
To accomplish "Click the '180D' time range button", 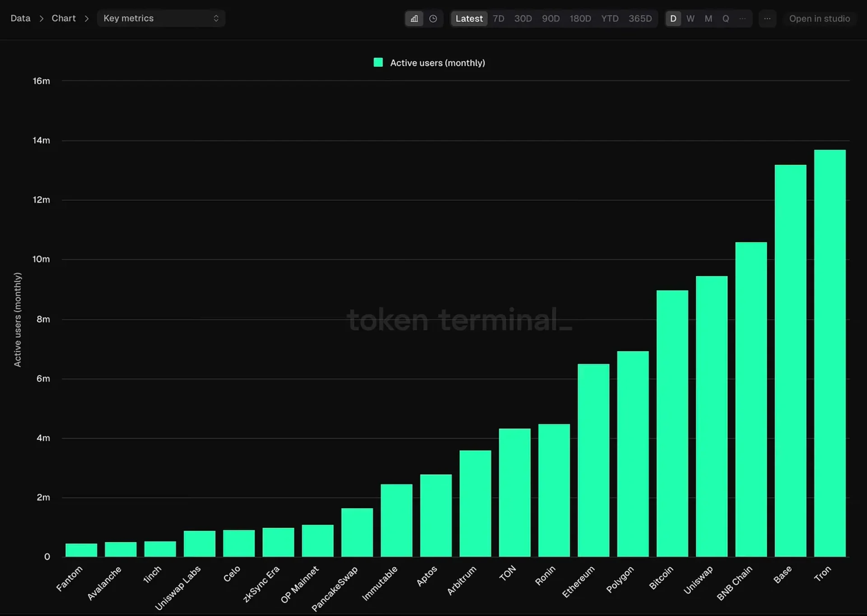I will pos(580,18).
